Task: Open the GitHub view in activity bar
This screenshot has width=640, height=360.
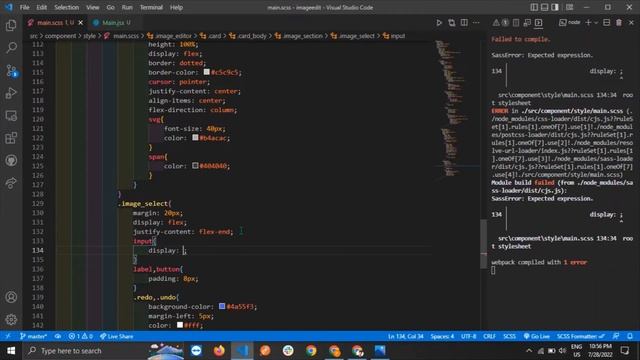Action: [11, 160]
